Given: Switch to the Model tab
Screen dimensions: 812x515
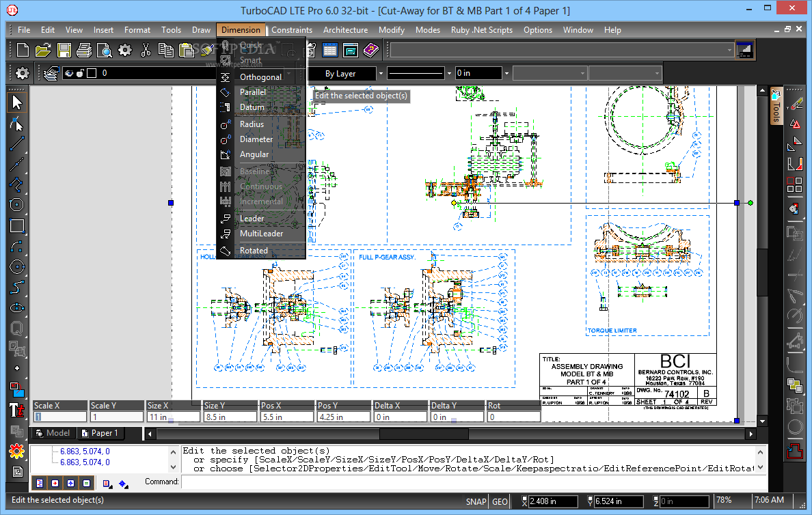Looking at the screenshot, I should [x=53, y=433].
